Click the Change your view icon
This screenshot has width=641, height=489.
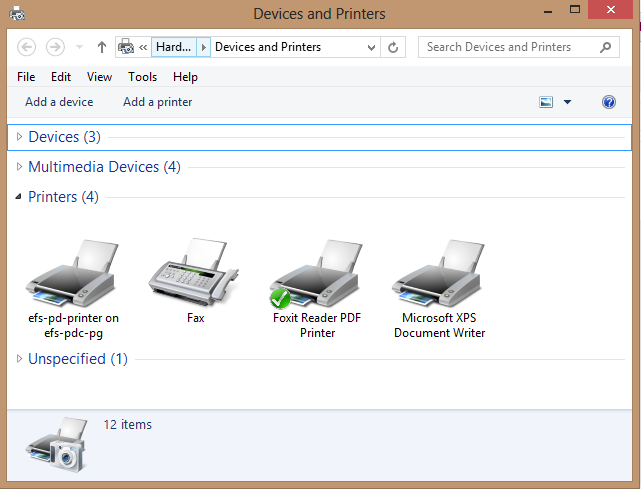click(546, 102)
